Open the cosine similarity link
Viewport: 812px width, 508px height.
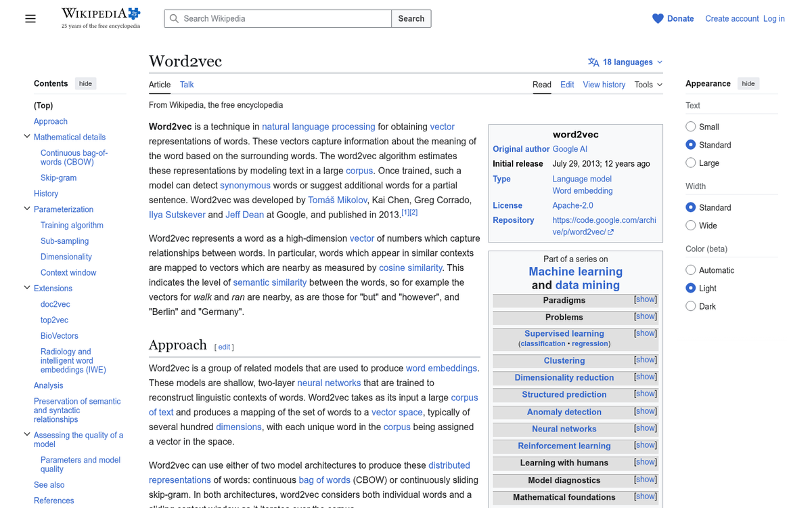[411, 268]
